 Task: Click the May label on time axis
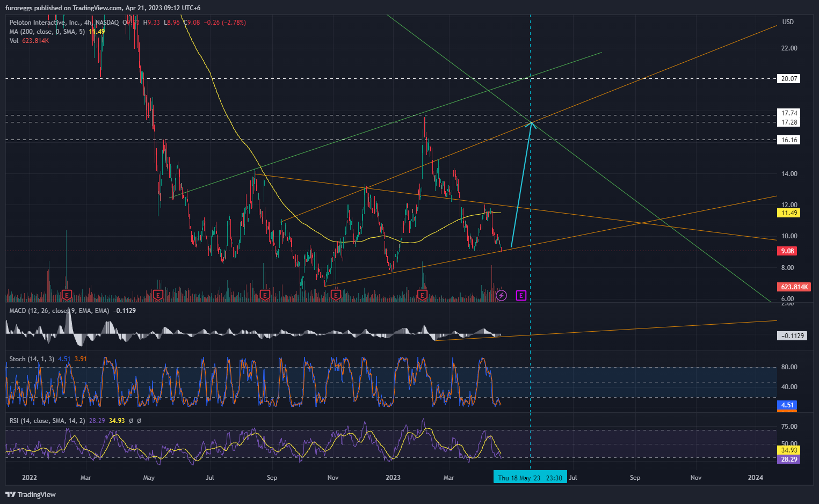pos(149,478)
